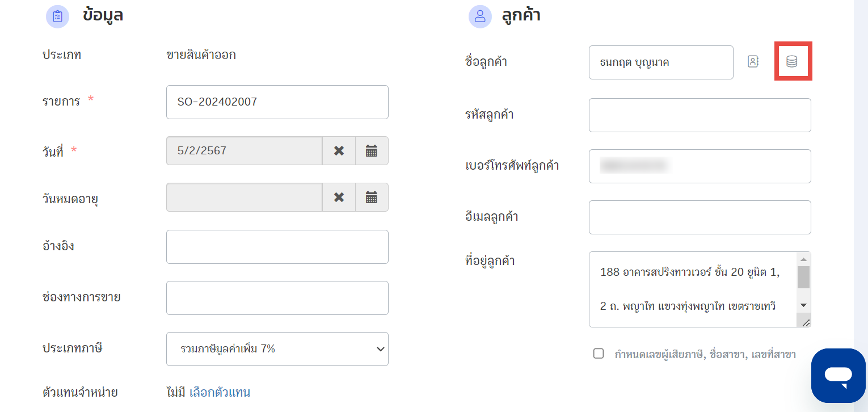
Task: Click the up arrow of the address scrollbar
Action: [x=803, y=259]
